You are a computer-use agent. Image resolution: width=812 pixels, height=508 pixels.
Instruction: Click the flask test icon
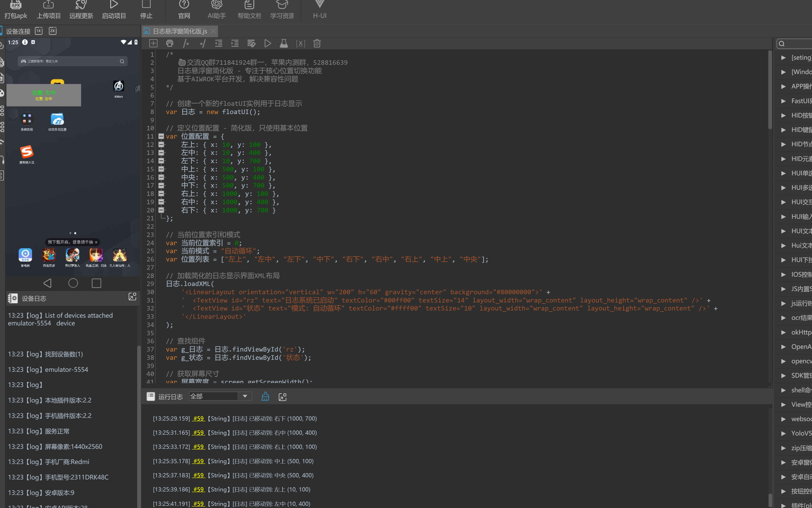(x=284, y=43)
